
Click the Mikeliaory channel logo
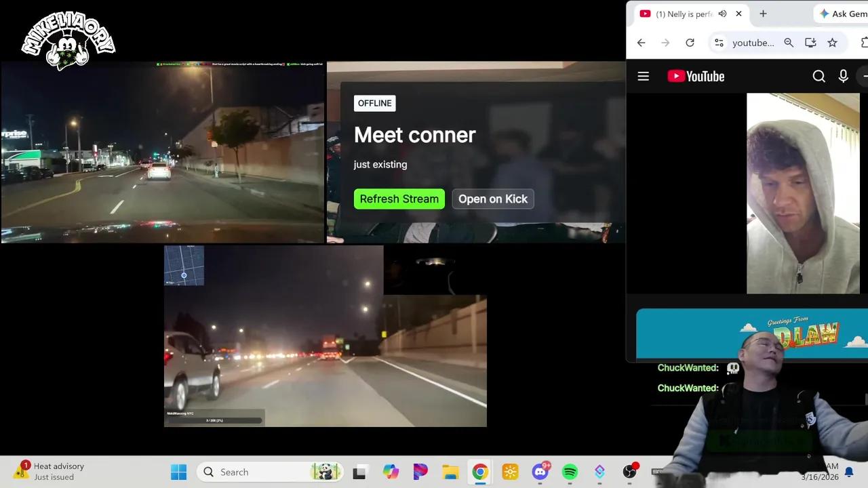[68, 41]
